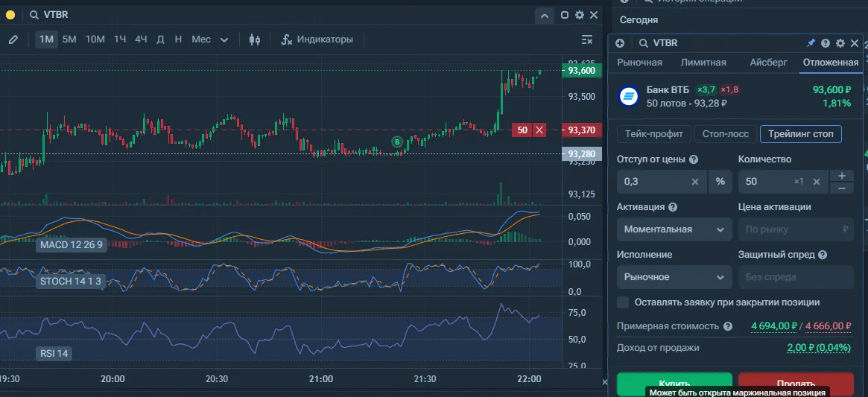Open help icon next to Примерная стоимость
Screen dimensions: 868x397
click(728, 326)
